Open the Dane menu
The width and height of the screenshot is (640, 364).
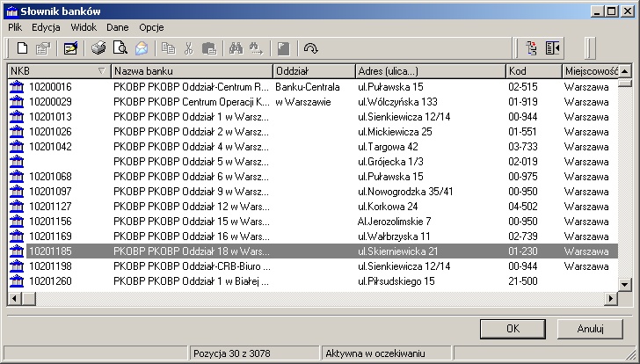coord(118,27)
